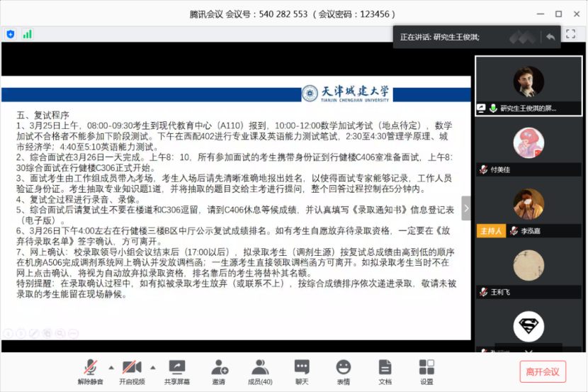The height and width of the screenshot is (392, 588).
Task: Click the red 离开会议 button
Action: point(543,371)
